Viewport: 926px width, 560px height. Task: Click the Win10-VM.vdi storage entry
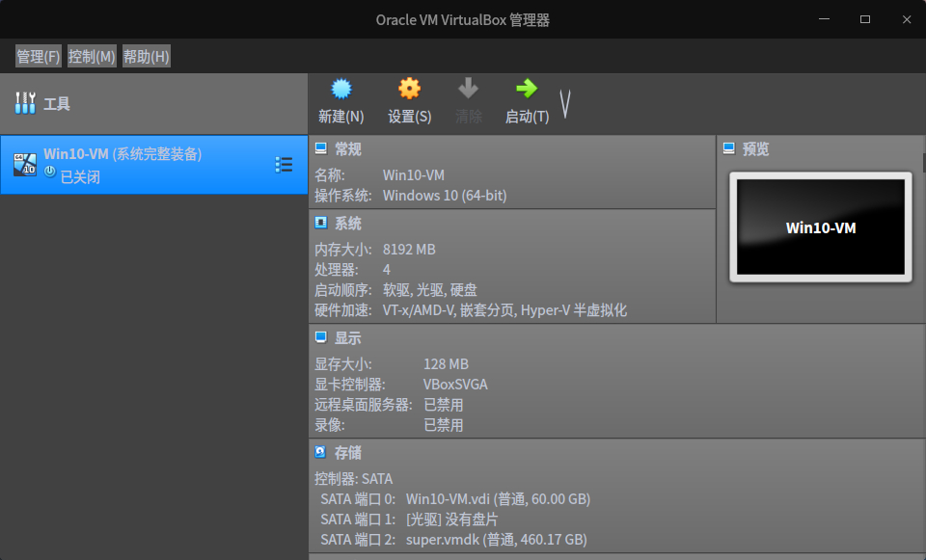(499, 499)
